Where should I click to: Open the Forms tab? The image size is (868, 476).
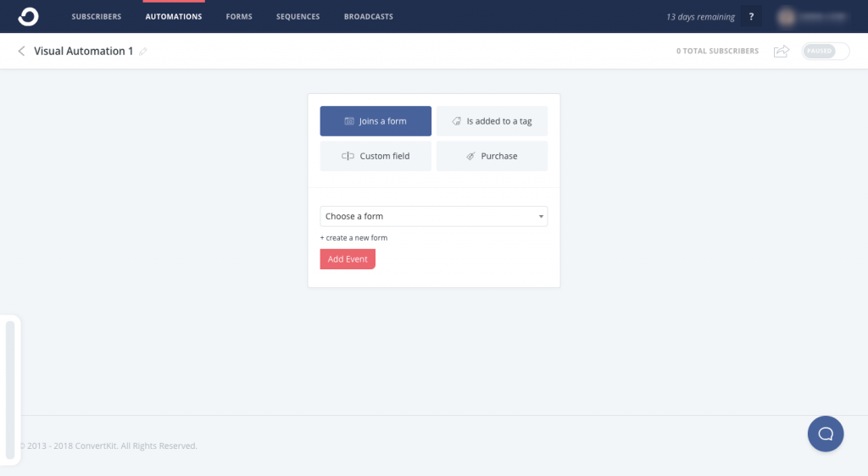click(x=239, y=17)
